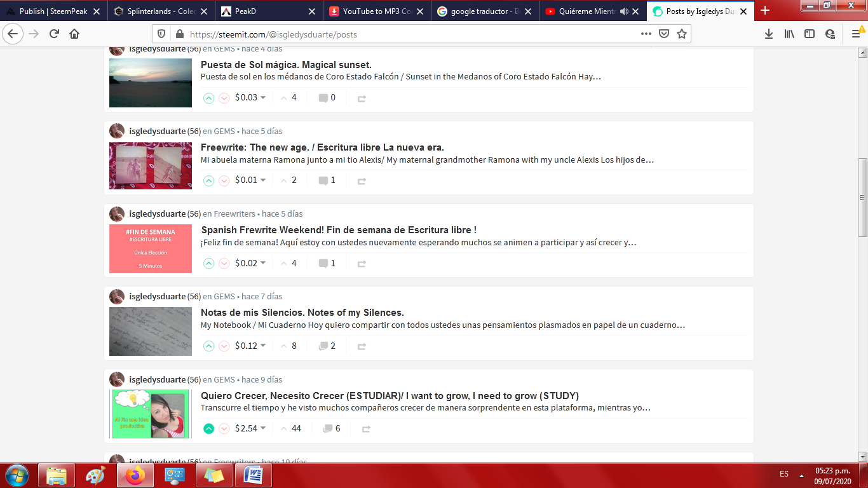Bookmark this page with star icon
This screenshot has height=488, width=868.
tap(682, 34)
